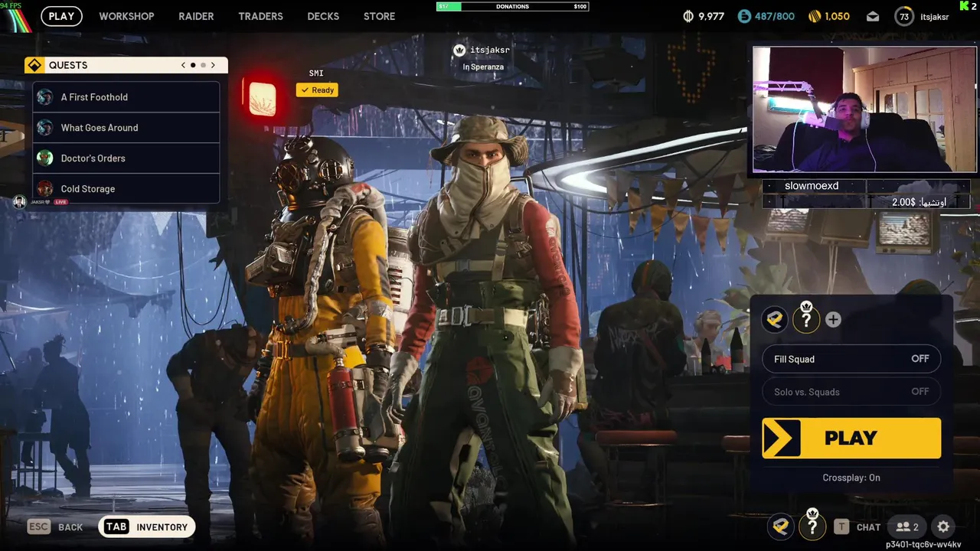This screenshot has width=980, height=551.
Task: Click the blue stash icon beside 487/800
Action: pyautogui.click(x=744, y=16)
